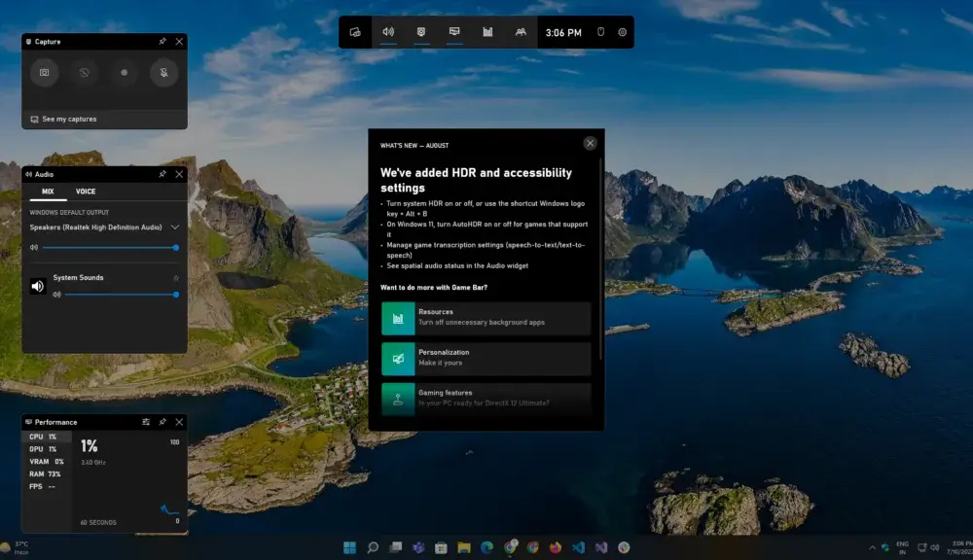This screenshot has height=560, width=973.
Task: Select CPU in the Performance widget
Action: [47, 437]
